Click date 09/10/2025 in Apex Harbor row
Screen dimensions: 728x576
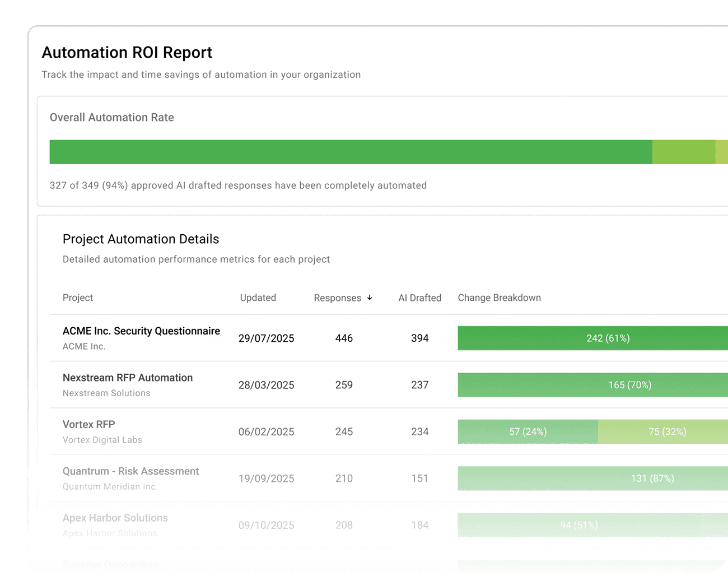pyautogui.click(x=267, y=526)
